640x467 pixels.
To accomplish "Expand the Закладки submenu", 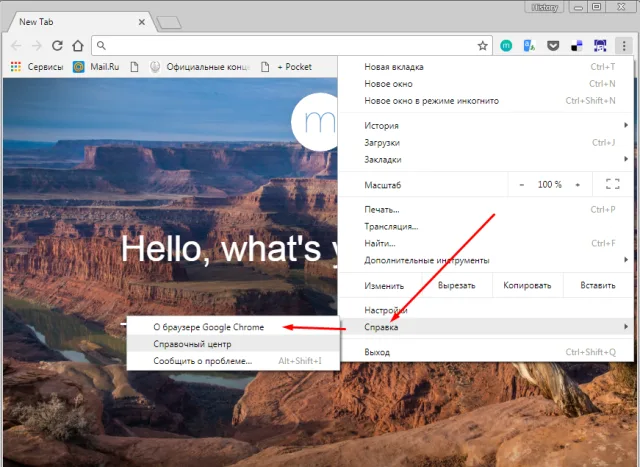I will 486,160.
